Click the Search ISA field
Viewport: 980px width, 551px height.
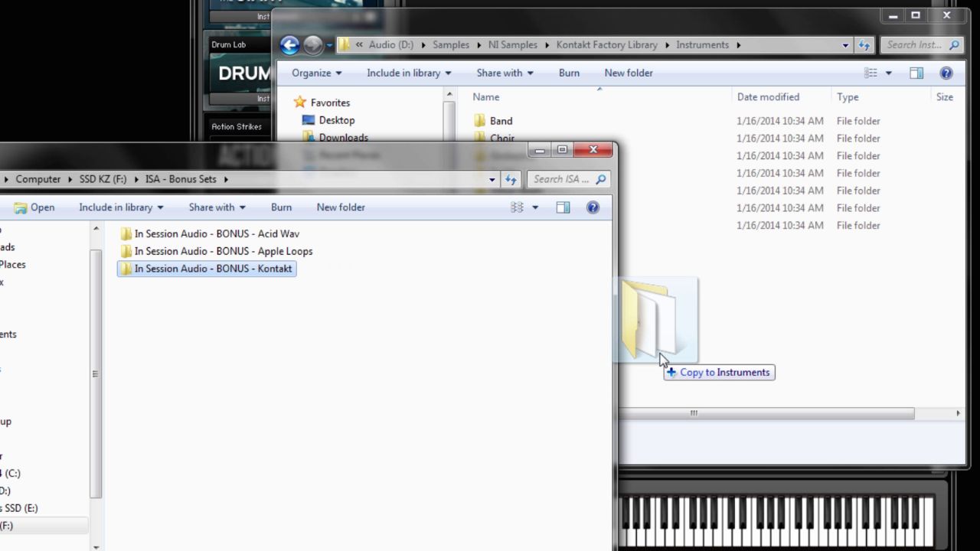tap(569, 180)
